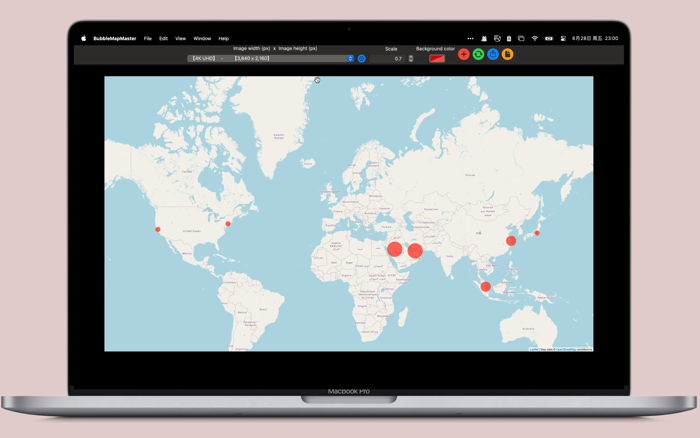Click the orange document button

pyautogui.click(x=507, y=54)
